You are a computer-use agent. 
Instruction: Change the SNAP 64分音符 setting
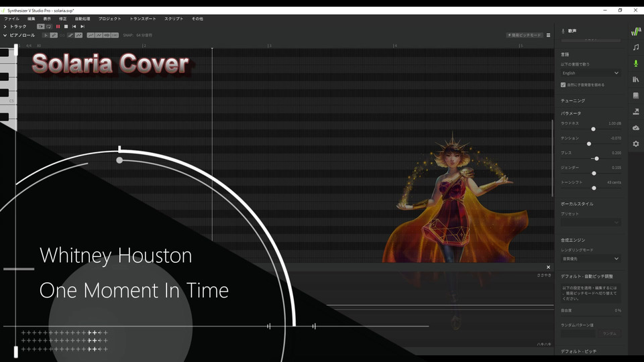[x=138, y=36]
